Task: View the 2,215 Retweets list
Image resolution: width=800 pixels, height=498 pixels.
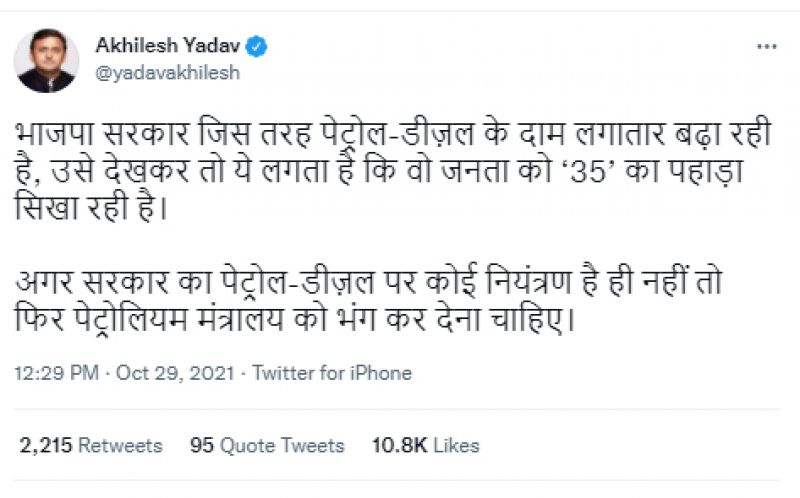Action: pos(90,445)
